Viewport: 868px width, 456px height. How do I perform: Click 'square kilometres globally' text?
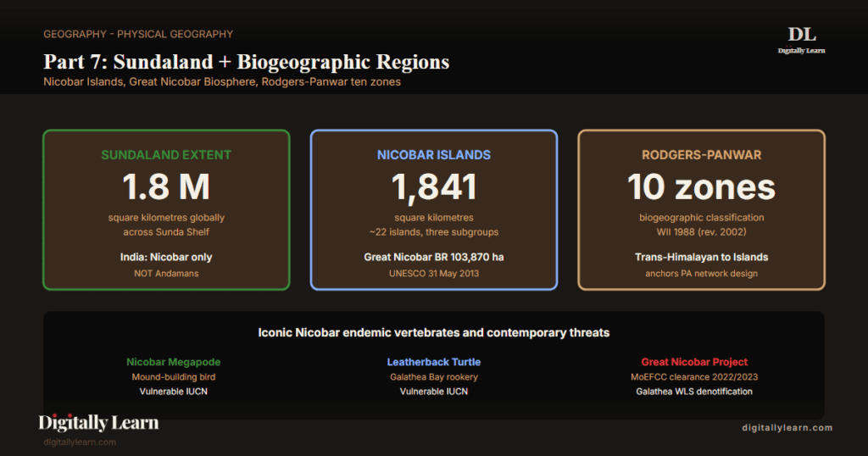pyautogui.click(x=166, y=218)
